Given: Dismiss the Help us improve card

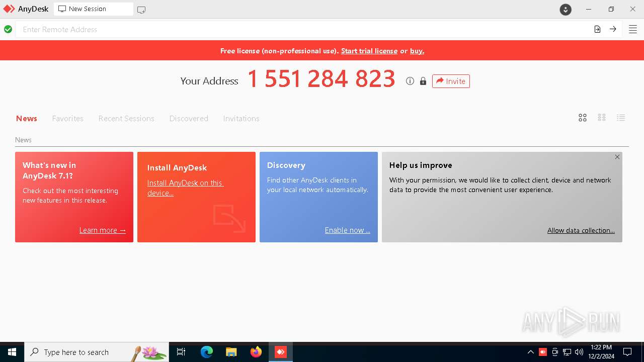Looking at the screenshot, I should coord(617,157).
